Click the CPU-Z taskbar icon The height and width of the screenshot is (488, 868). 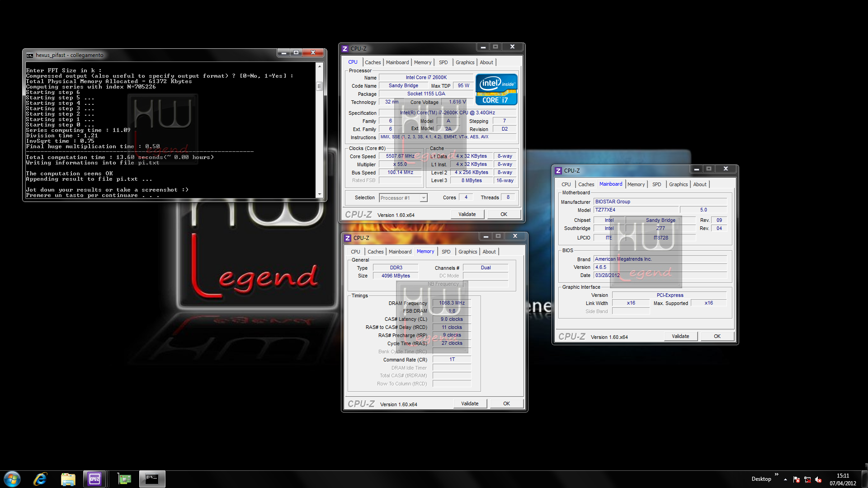click(94, 479)
